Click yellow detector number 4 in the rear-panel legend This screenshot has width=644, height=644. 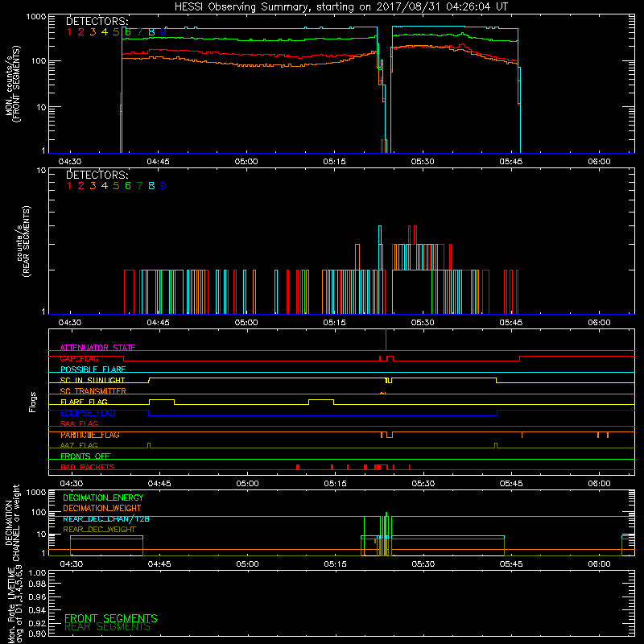click(x=105, y=186)
